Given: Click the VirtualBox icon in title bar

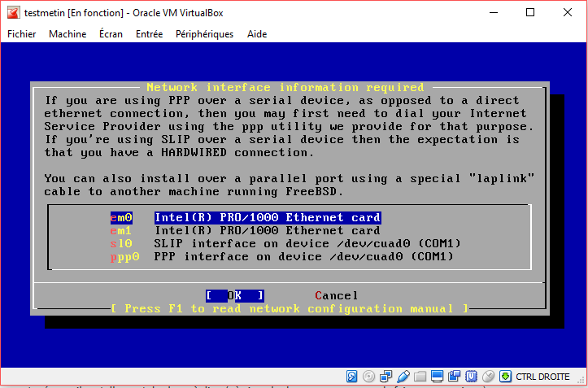Looking at the screenshot, I should [13, 13].
